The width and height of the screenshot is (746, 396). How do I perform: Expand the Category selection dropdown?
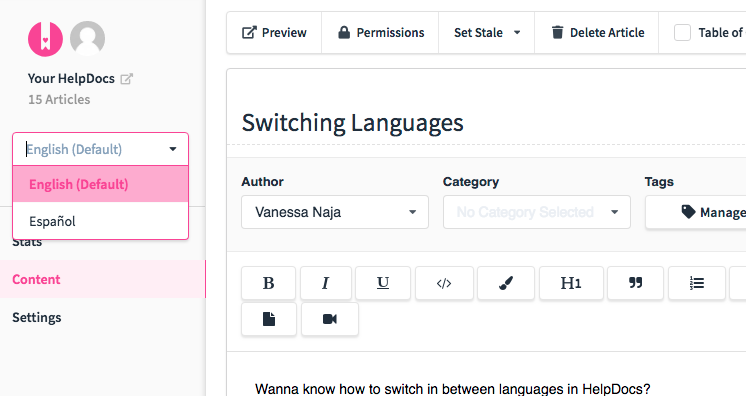click(x=537, y=212)
